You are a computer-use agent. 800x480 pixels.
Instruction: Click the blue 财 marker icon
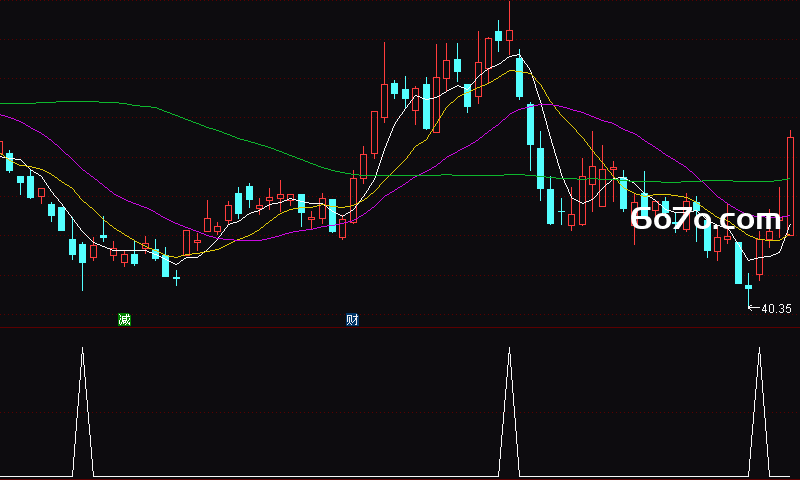click(x=352, y=320)
